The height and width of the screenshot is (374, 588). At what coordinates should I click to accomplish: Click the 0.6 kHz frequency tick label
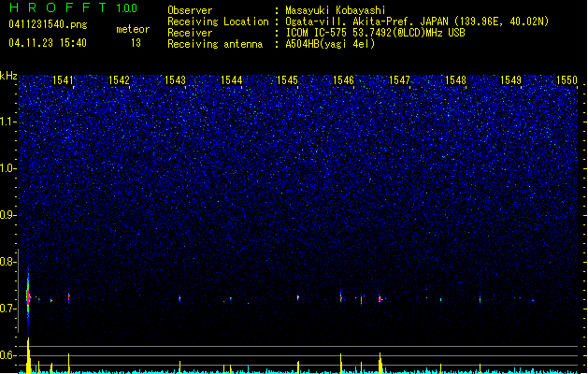click(7, 355)
